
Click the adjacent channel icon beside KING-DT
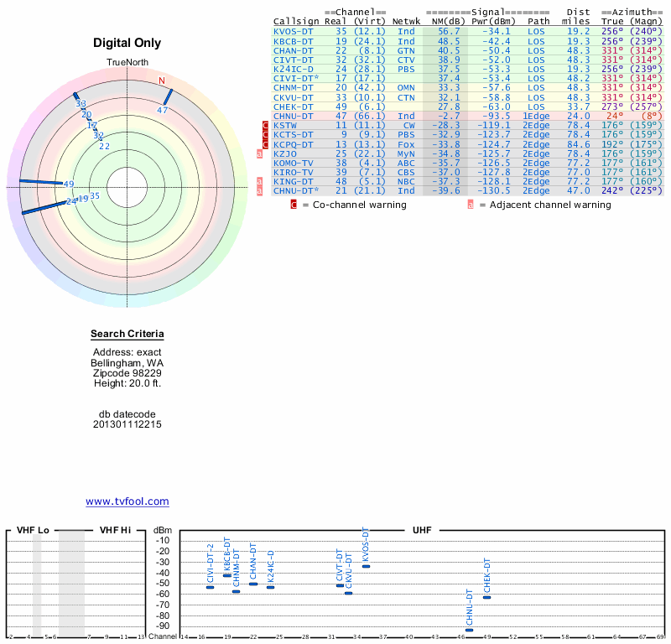259,181
